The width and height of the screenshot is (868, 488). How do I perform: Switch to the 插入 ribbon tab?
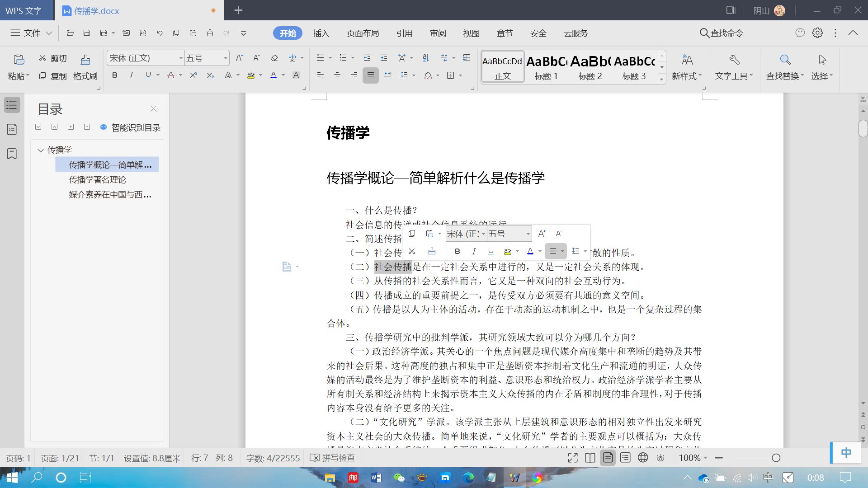(321, 33)
